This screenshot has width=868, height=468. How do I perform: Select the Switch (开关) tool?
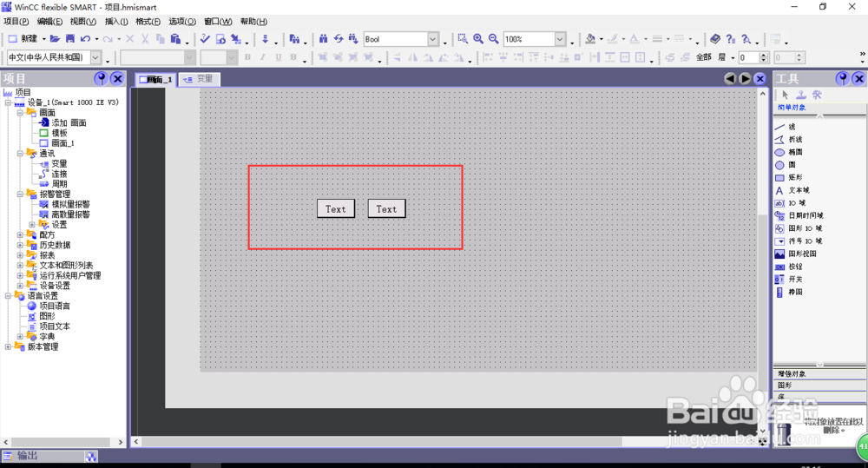[x=789, y=279]
